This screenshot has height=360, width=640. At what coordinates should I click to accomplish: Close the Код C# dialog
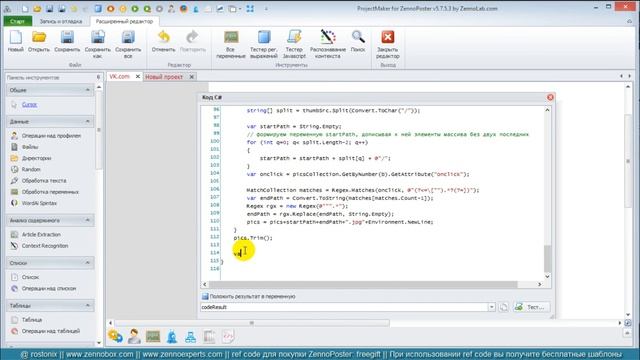pyautogui.click(x=550, y=97)
